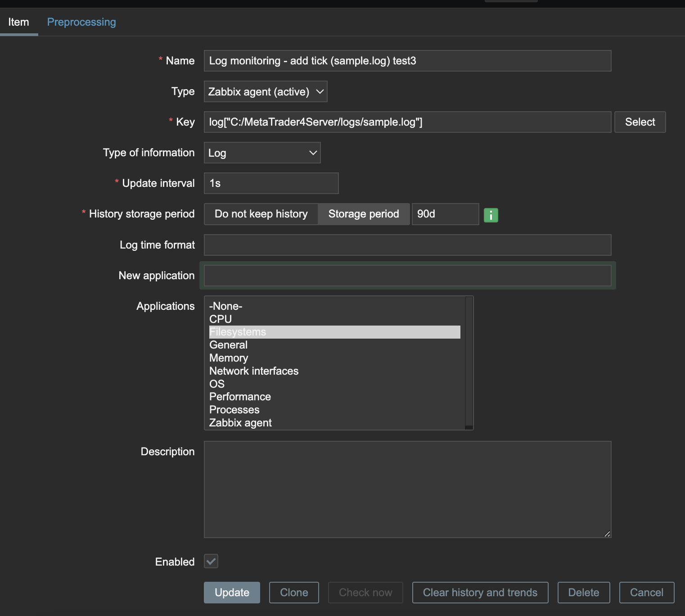Open the Item tab

tap(18, 22)
